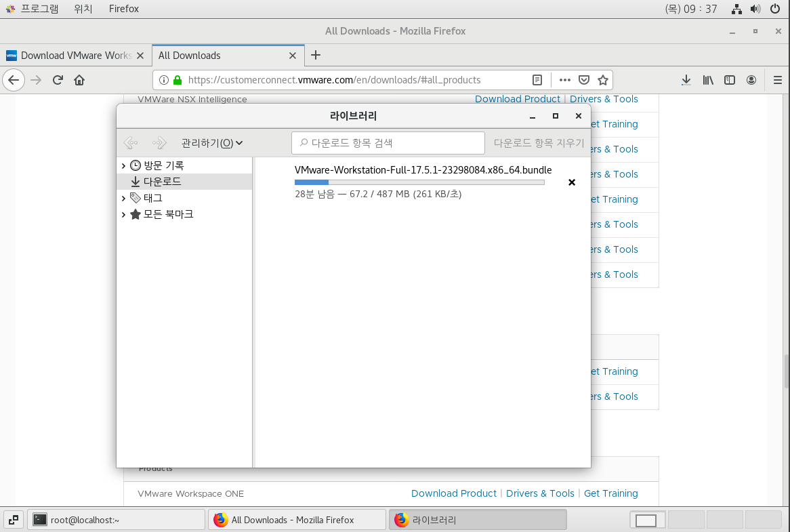The height and width of the screenshot is (532, 790).
Task: Expand the 방문 기록 tree node
Action: [123, 166]
